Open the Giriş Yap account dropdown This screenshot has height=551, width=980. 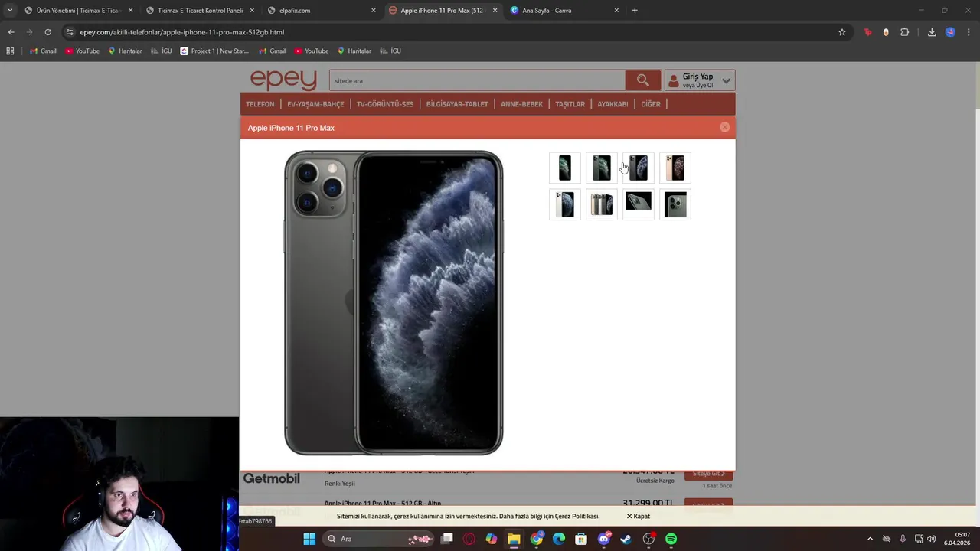700,80
